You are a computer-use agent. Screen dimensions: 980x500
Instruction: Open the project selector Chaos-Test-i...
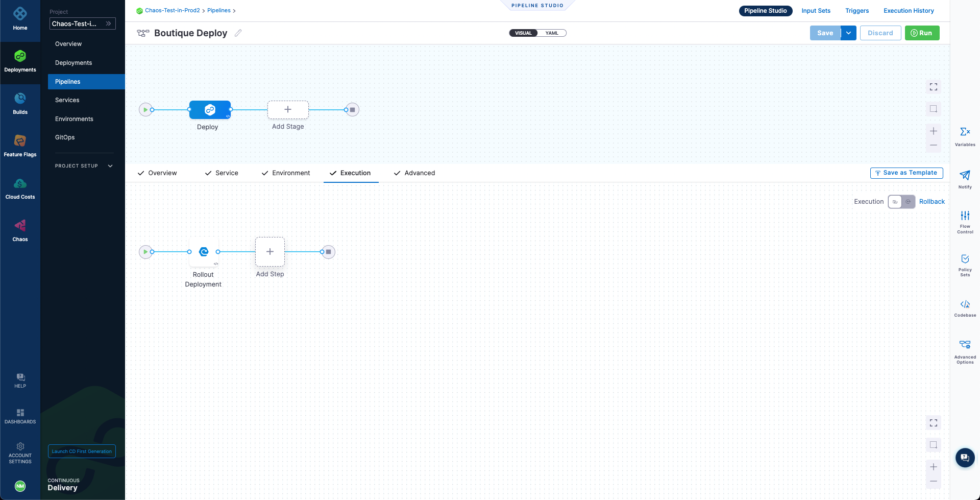coord(82,23)
